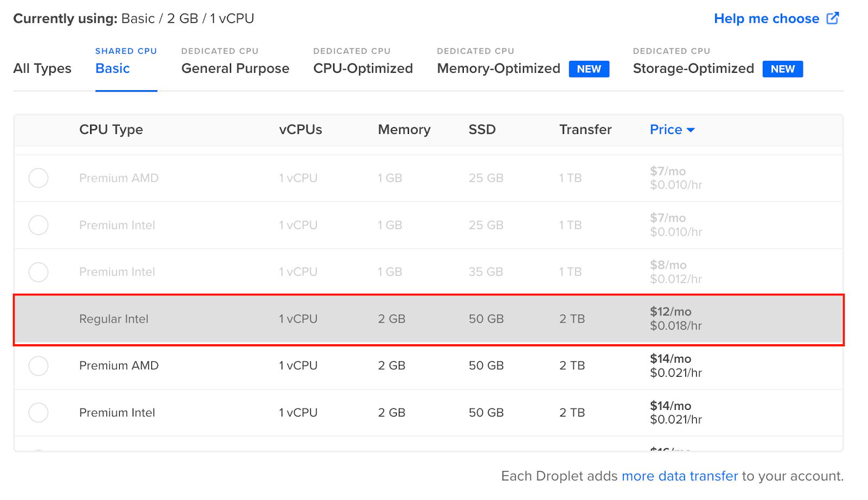This screenshot has width=868, height=500.
Task: Choose the $14/mo Premium AMD 2 GB radio button
Action: 39,366
